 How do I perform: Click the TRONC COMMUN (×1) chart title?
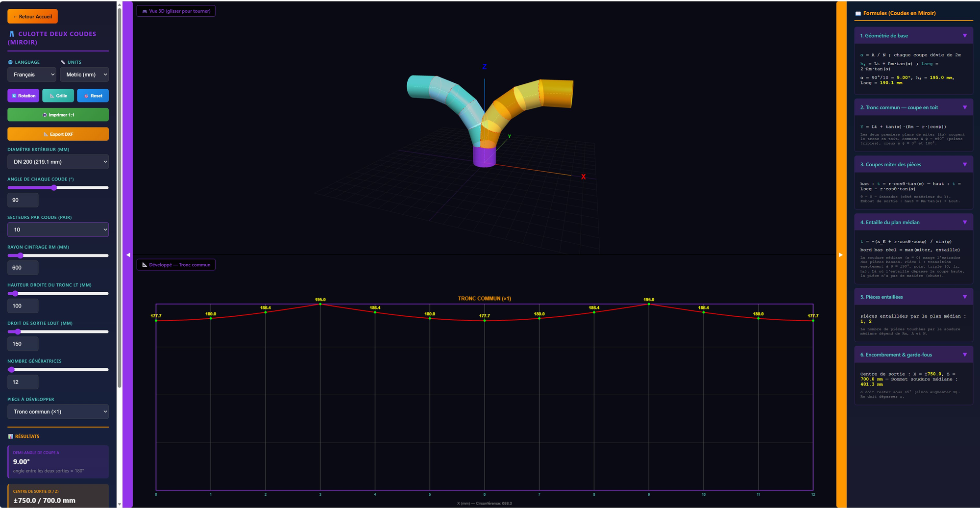click(484, 298)
